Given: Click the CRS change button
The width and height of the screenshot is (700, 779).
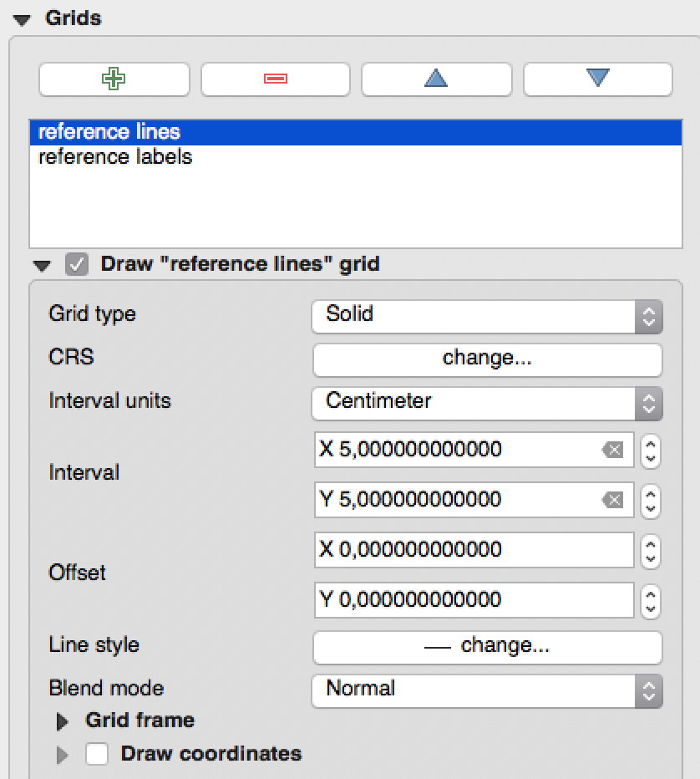Looking at the screenshot, I should (x=487, y=359).
